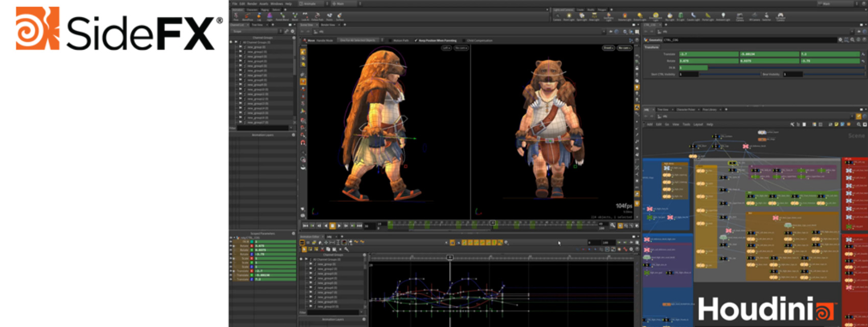Uncheck Keep Position When Parenting
This screenshot has width=868, height=327.
coord(416,40)
